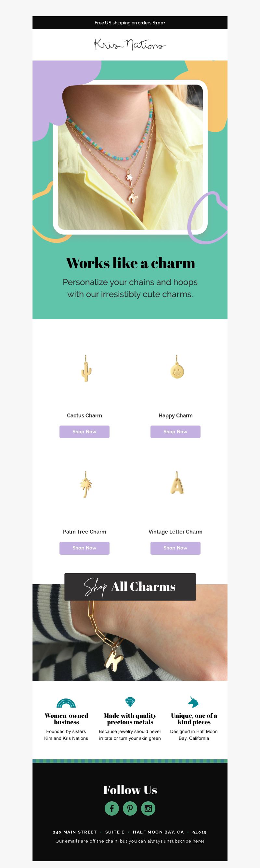Click the Kris Nations signature logo
This screenshot has width=260, height=868.
coord(130,45)
